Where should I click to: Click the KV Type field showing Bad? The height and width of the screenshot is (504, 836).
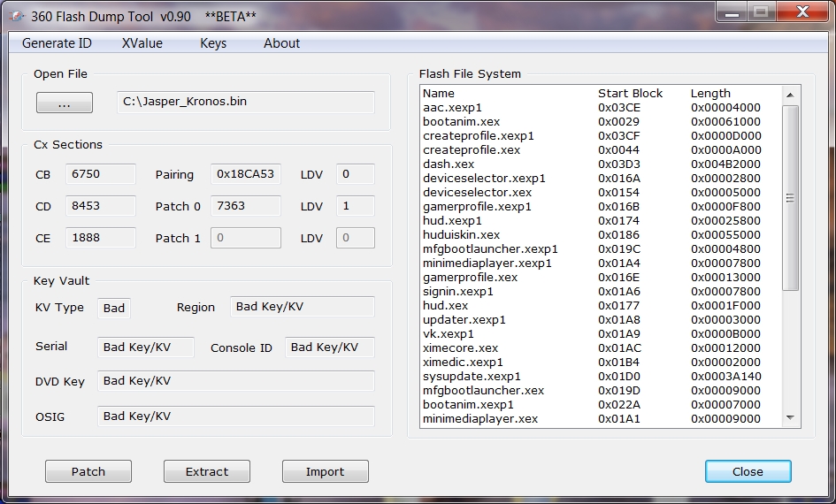tap(114, 308)
